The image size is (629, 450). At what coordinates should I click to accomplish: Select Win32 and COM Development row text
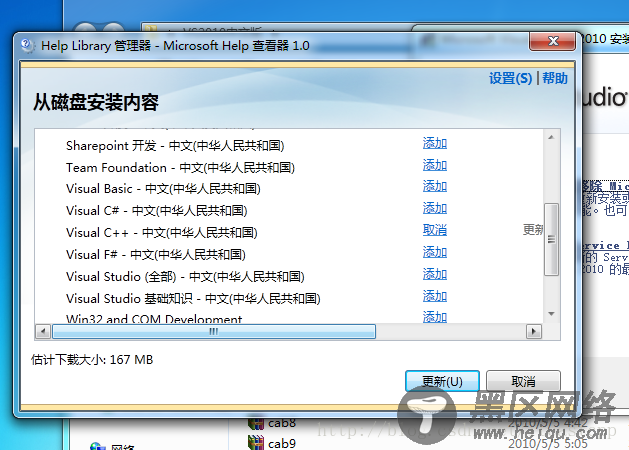(154, 318)
